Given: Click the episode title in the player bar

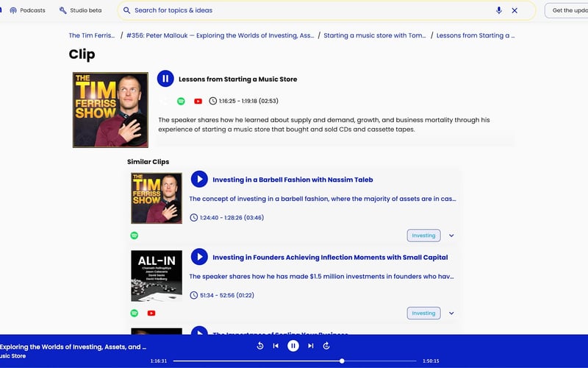Looking at the screenshot, I should pyautogui.click(x=73, y=347).
